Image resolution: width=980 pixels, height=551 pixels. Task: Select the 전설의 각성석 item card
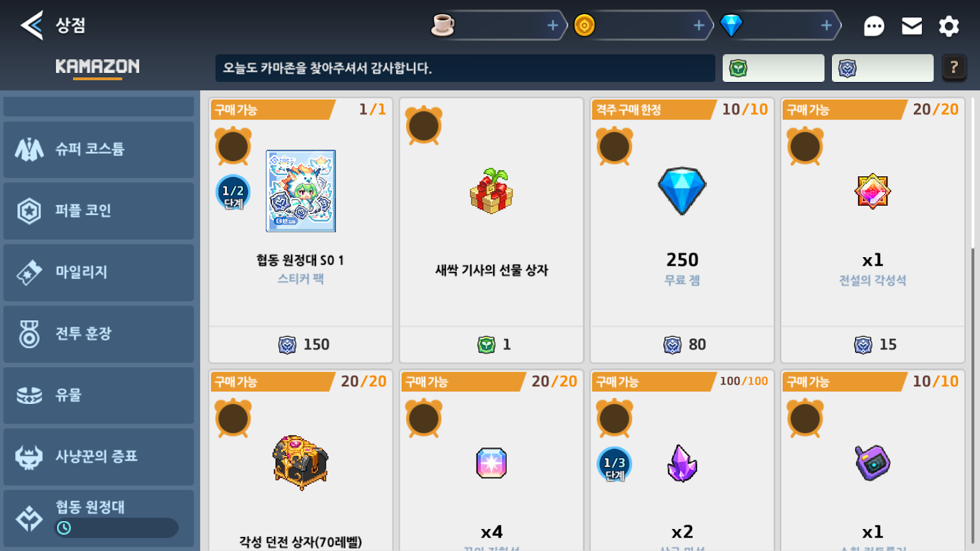[x=873, y=230]
